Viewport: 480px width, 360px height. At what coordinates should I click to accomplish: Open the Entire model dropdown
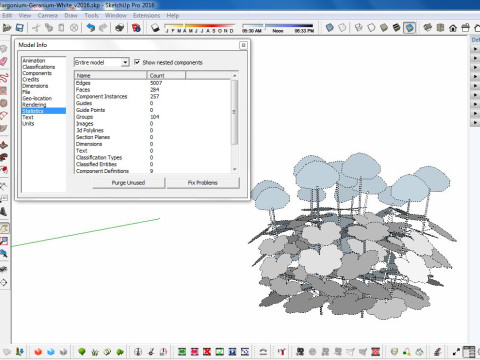(101, 62)
